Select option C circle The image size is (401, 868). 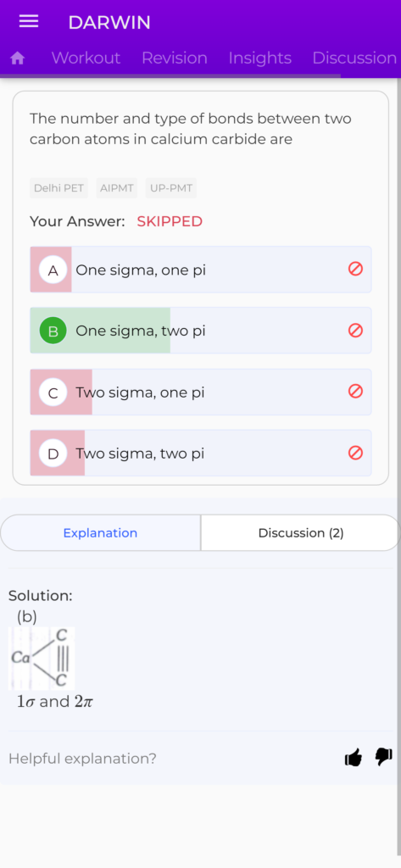click(x=53, y=392)
